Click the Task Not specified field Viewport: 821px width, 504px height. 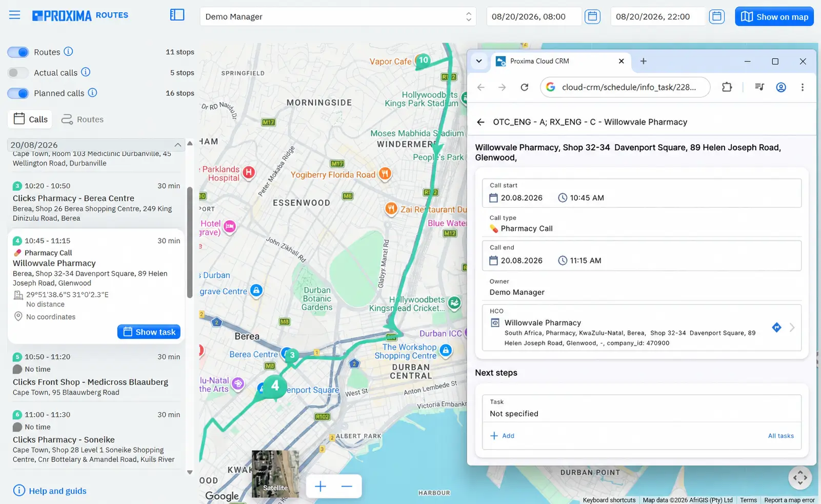click(x=642, y=409)
